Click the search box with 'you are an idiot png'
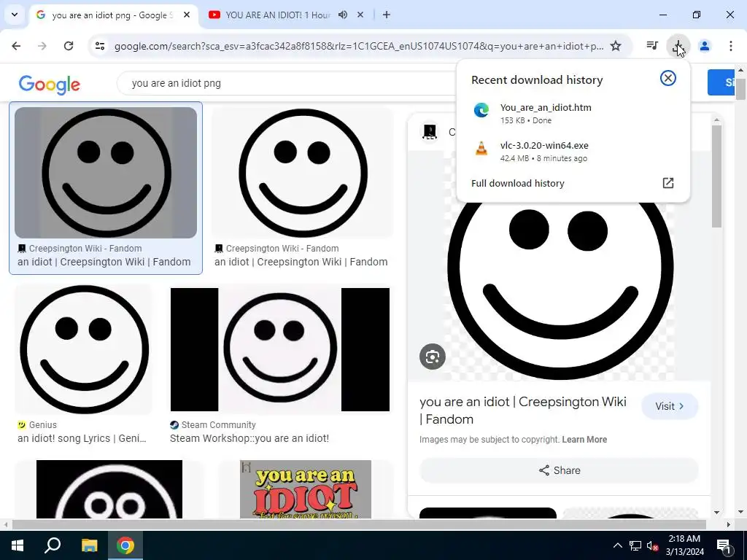The width and height of the screenshot is (747, 560). (x=286, y=83)
